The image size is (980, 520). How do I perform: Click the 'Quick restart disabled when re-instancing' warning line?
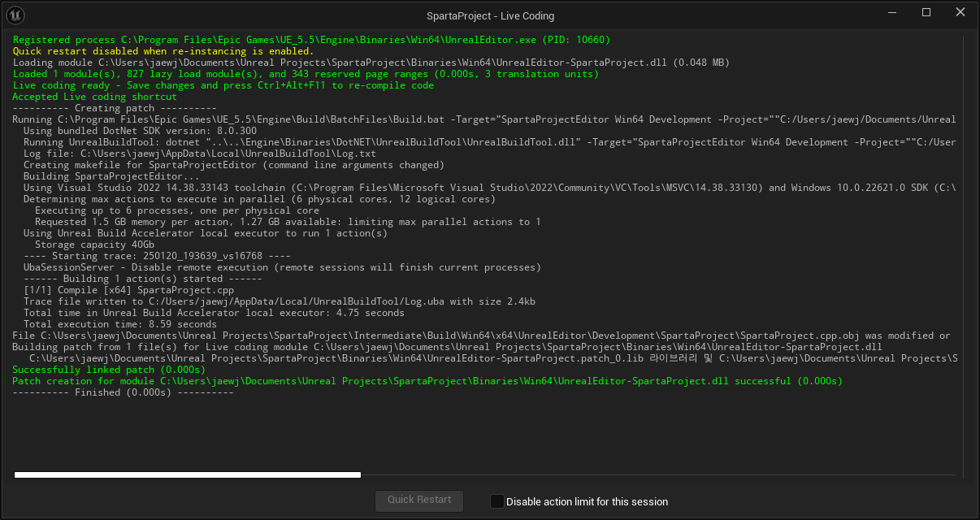click(x=163, y=51)
